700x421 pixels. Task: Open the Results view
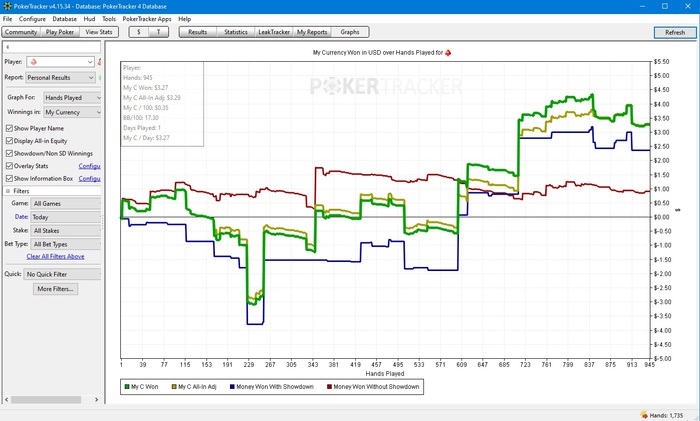[x=198, y=32]
